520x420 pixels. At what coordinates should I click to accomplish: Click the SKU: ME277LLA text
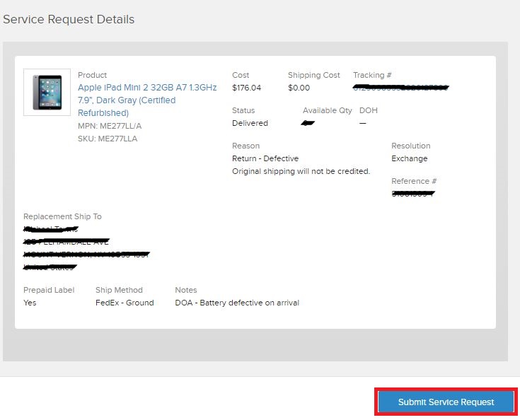[x=108, y=139]
